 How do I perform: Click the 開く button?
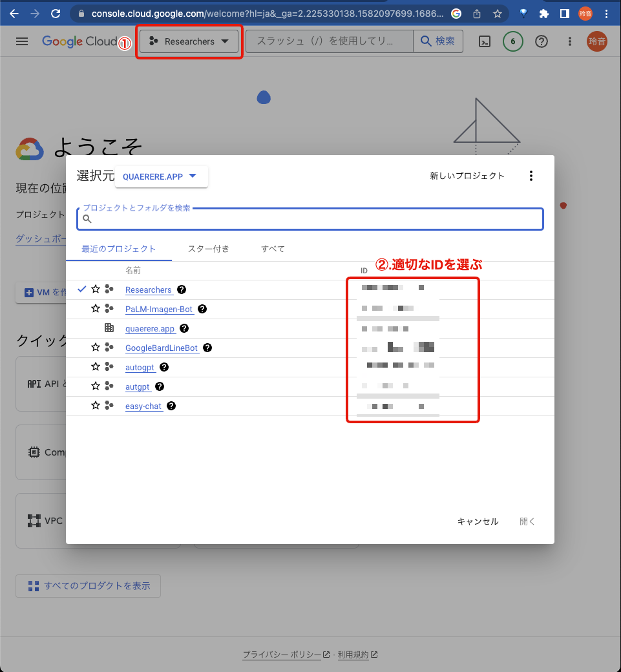coord(527,521)
